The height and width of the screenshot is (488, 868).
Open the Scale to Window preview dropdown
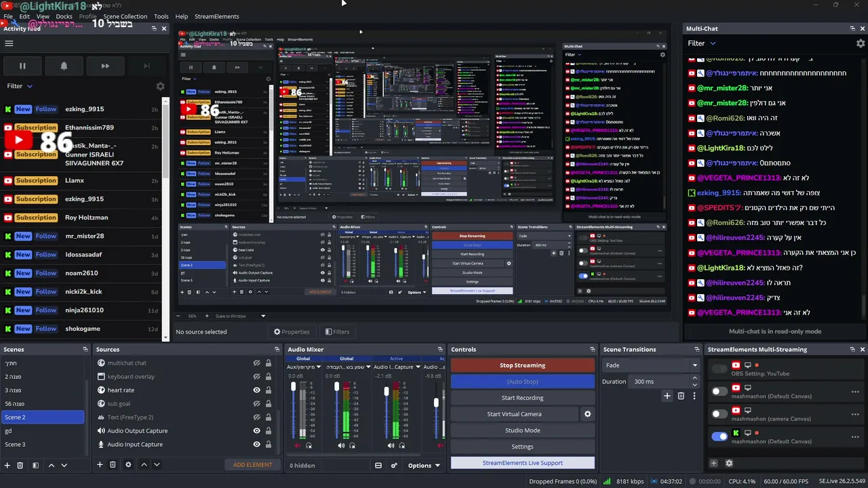click(x=240, y=316)
